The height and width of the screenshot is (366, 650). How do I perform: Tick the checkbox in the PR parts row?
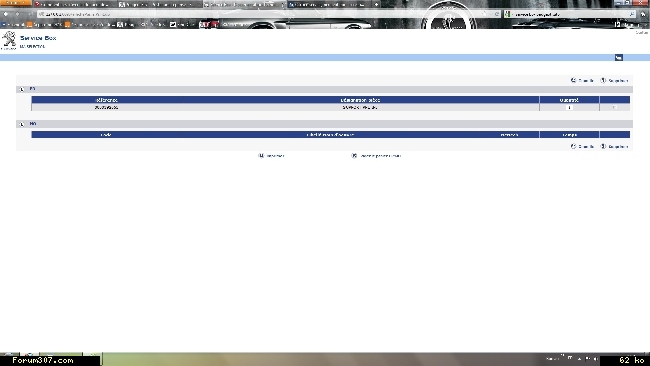click(x=614, y=107)
